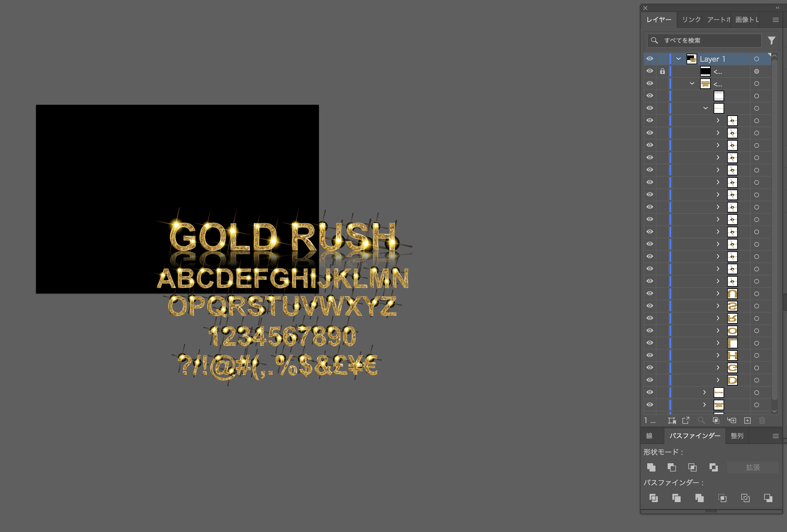Switch to the リンク tab
787x532 pixels.
(691, 20)
